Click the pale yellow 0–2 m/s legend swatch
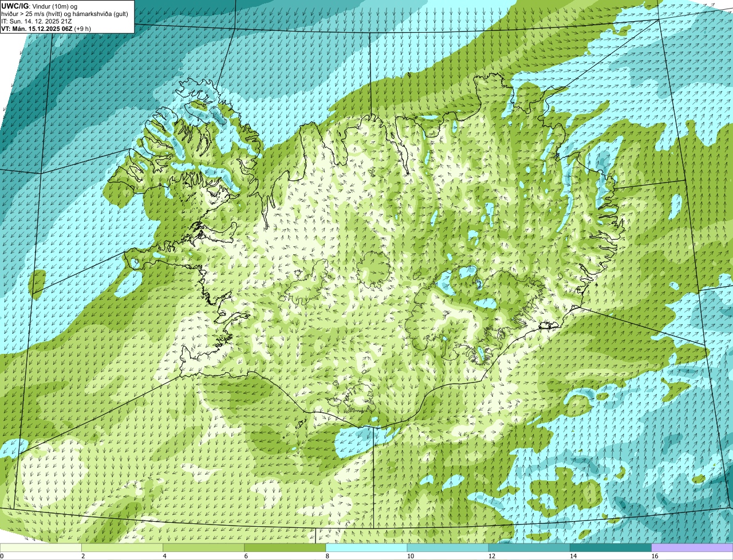This screenshot has height=560, width=733. click(41, 548)
